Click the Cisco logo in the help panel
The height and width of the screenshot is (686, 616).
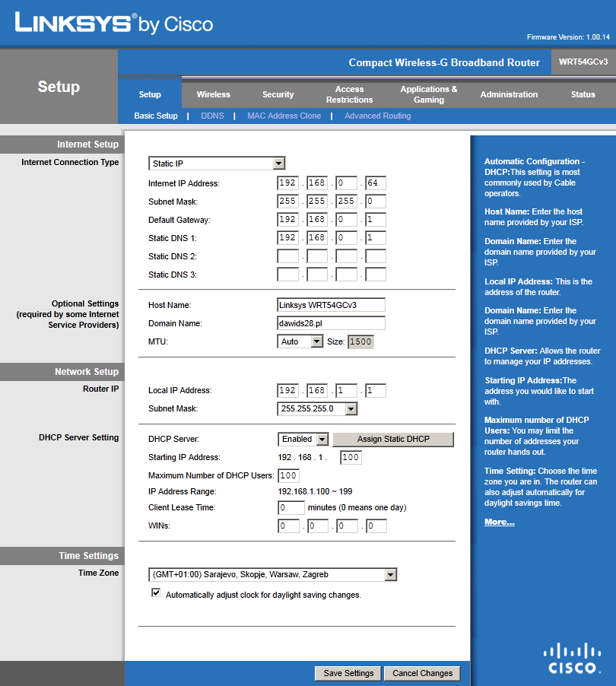tap(572, 658)
